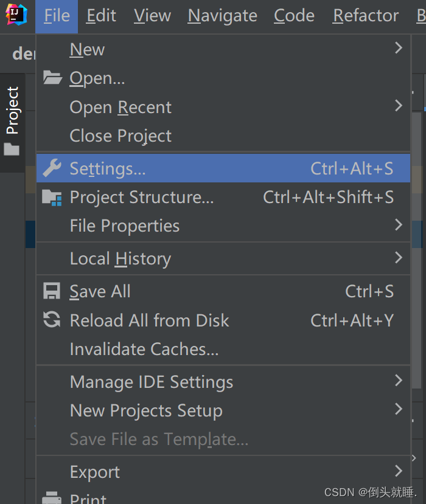Expand the Local History submenu
Screen dimensions: 426x504
pos(399,258)
